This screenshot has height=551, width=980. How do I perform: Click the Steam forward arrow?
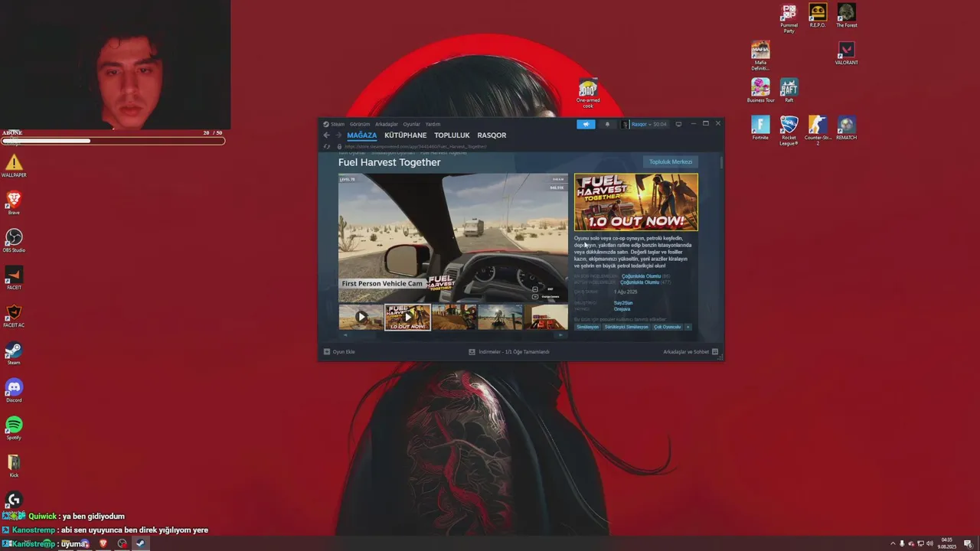tap(338, 135)
